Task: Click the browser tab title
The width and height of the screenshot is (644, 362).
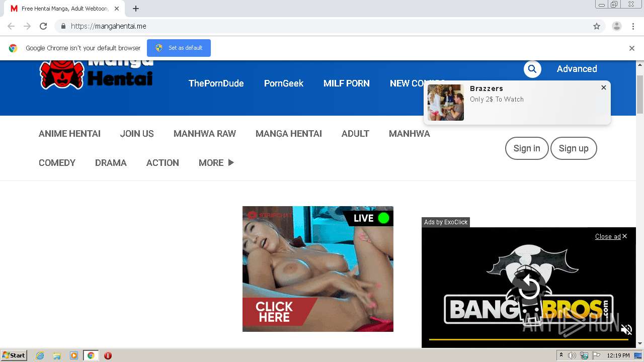Action: click(64, 9)
